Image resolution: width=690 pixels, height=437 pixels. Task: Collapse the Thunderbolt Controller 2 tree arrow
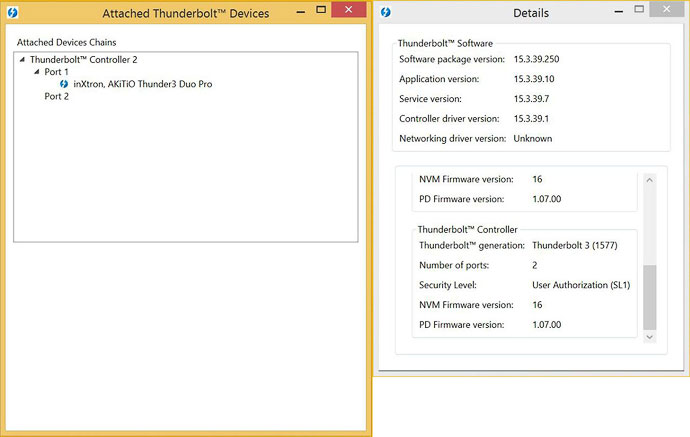pos(23,60)
